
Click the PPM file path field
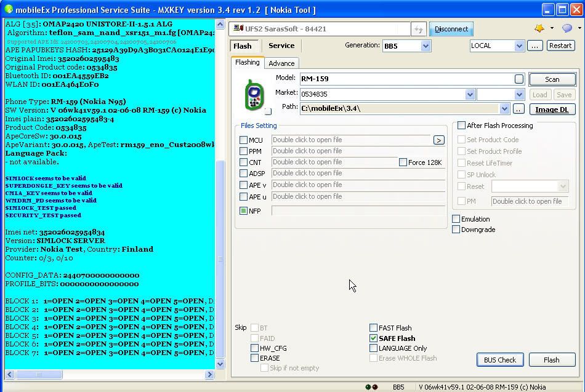(358, 151)
